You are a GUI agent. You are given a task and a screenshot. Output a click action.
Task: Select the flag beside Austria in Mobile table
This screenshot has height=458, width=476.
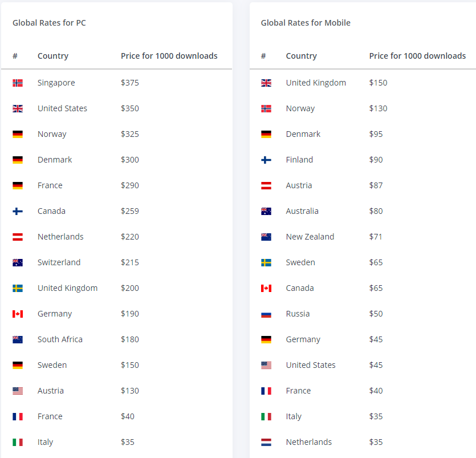(266, 185)
